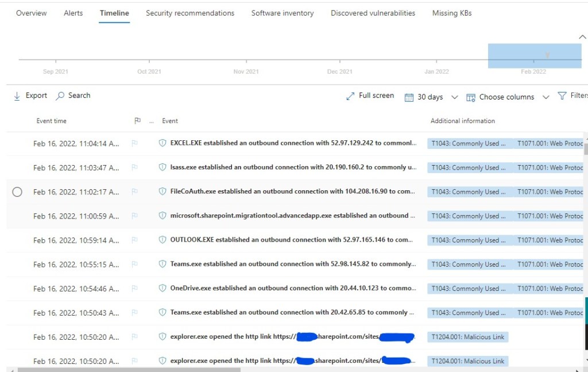Screen dimensions: 588x372
Task: Toggle flag on OneDrive.exe event row
Action: coord(135,289)
